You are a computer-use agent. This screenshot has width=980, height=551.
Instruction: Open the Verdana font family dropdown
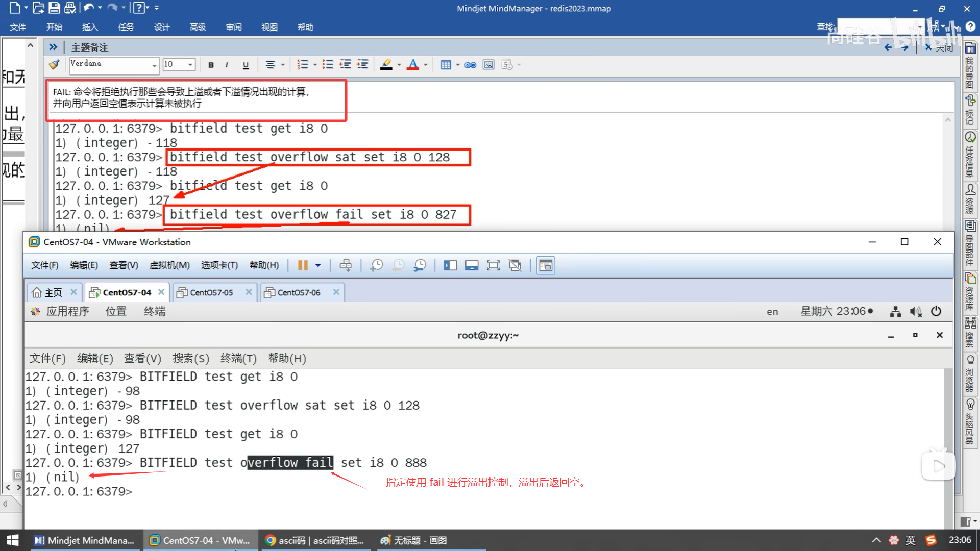(154, 65)
